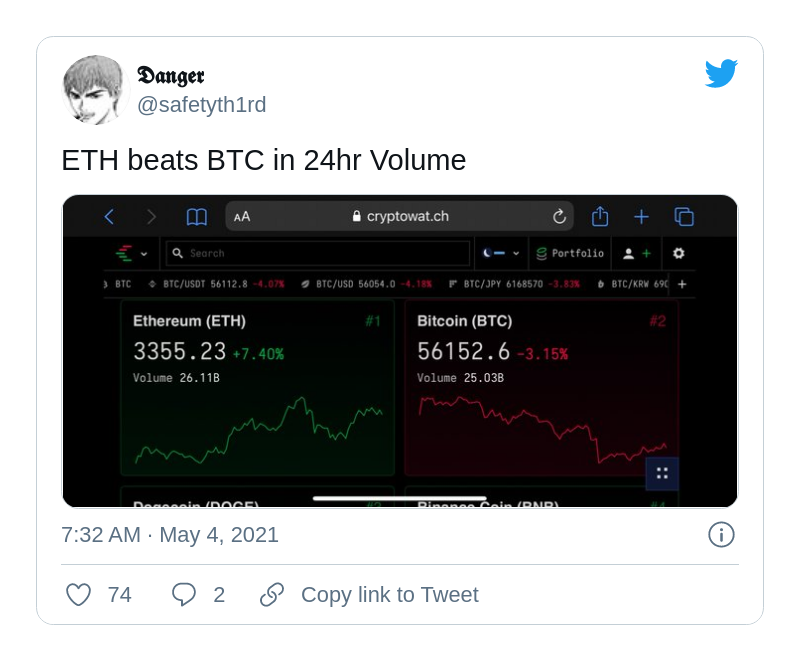This screenshot has width=800, height=661.
Task: Open Safari bookmarks book icon
Action: 197,216
